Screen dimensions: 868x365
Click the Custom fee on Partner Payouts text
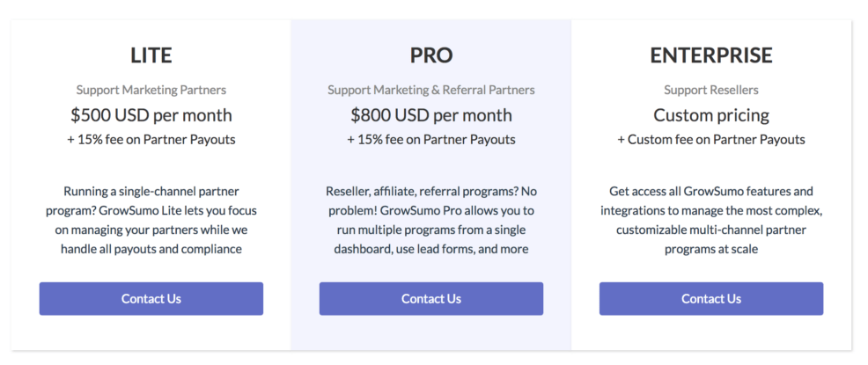(710, 139)
